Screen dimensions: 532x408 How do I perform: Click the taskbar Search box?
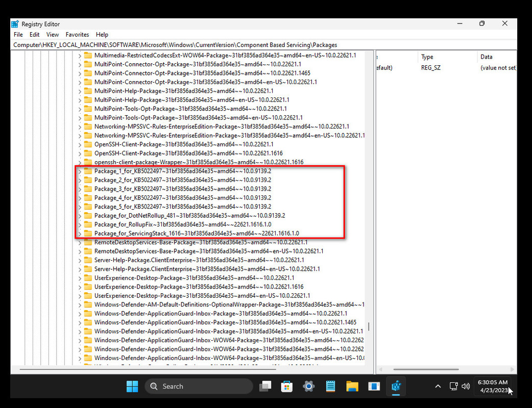coord(199,386)
